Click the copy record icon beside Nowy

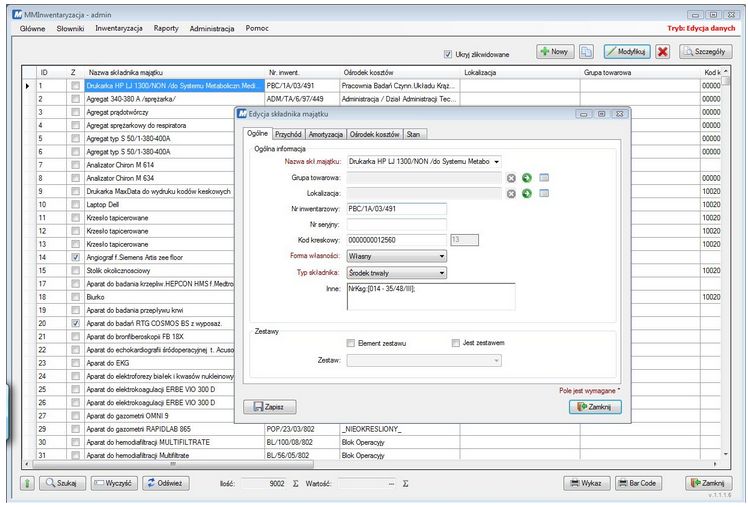click(x=587, y=51)
